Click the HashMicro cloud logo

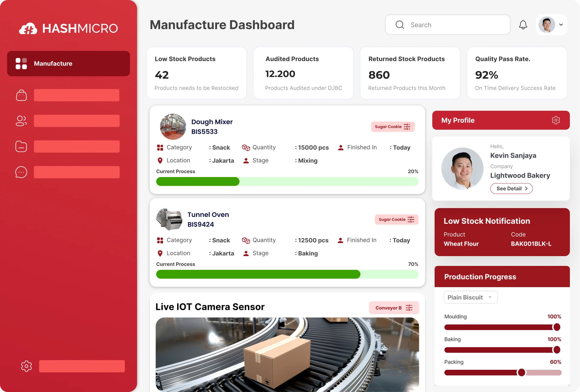[x=28, y=29]
